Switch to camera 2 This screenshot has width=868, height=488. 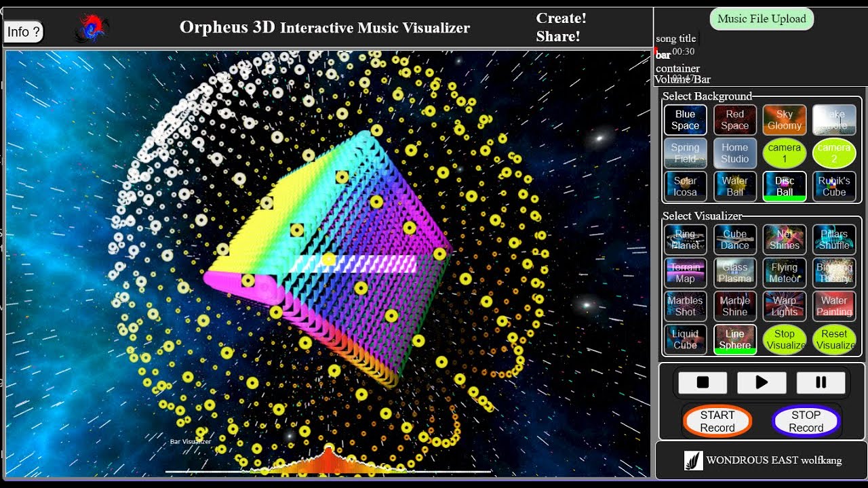coord(834,153)
